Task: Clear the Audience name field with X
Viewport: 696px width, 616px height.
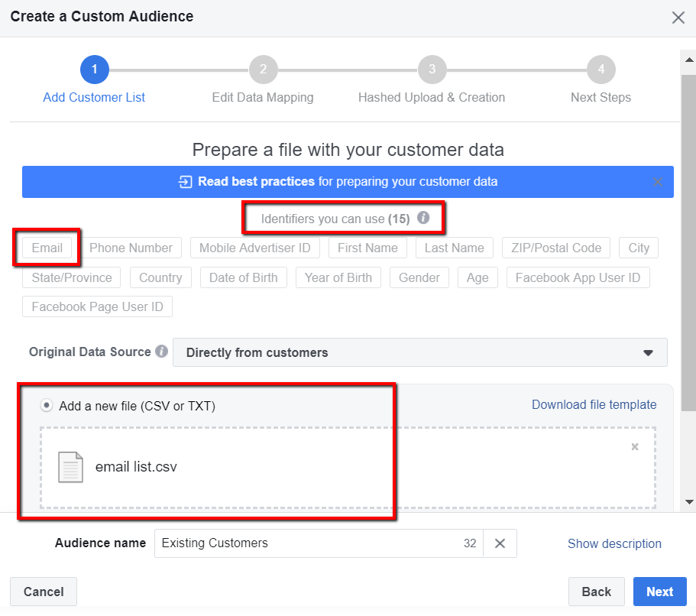Action: click(500, 543)
